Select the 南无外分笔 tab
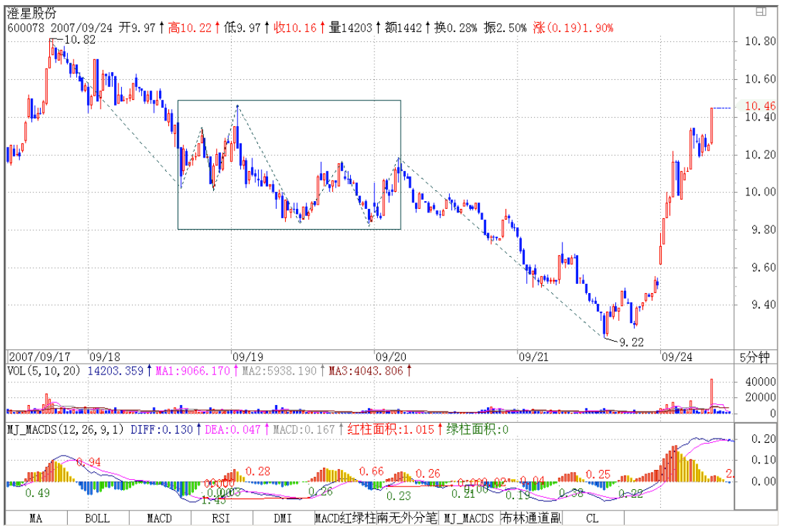 point(407,518)
